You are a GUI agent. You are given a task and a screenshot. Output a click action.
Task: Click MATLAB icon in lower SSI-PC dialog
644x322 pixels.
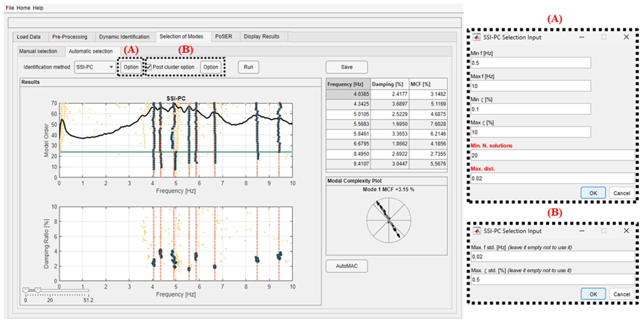click(x=477, y=231)
